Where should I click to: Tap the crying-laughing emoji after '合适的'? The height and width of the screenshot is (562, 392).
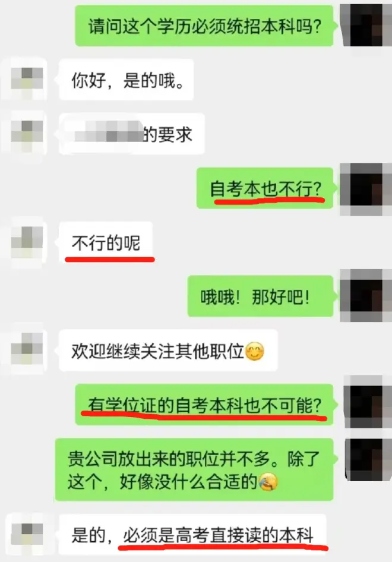click(x=268, y=482)
